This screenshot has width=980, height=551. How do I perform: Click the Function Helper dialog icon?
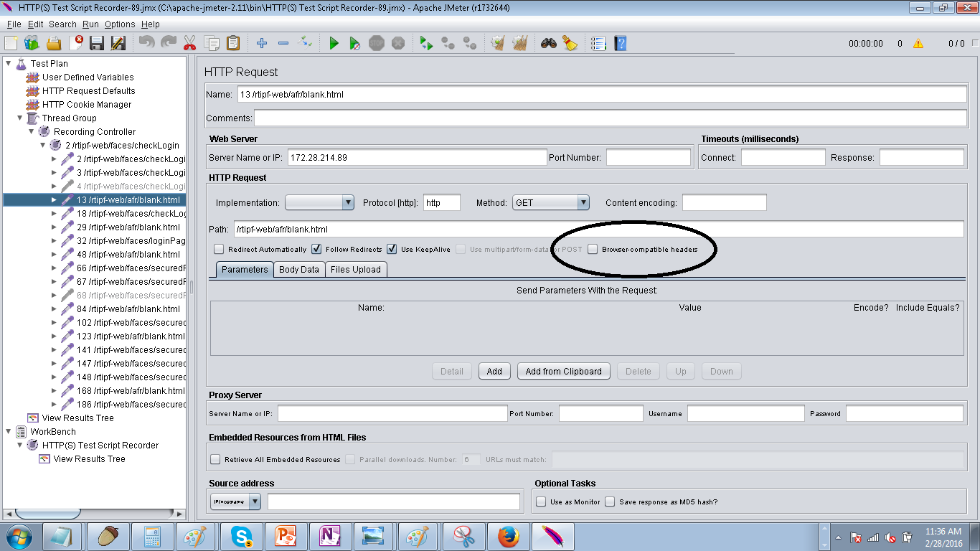pos(598,43)
